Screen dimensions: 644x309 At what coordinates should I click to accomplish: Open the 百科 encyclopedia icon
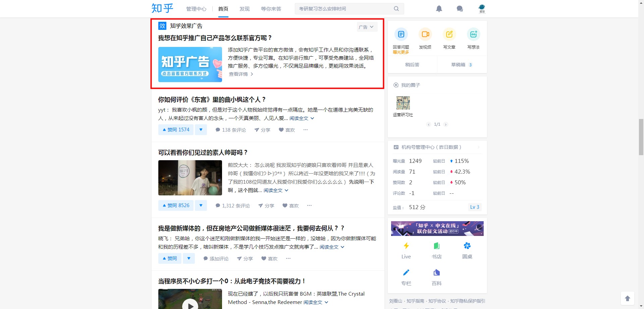(437, 272)
